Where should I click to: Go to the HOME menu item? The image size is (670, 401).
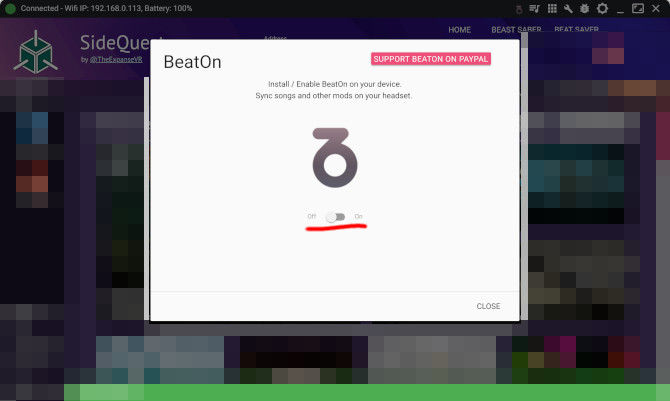click(459, 29)
